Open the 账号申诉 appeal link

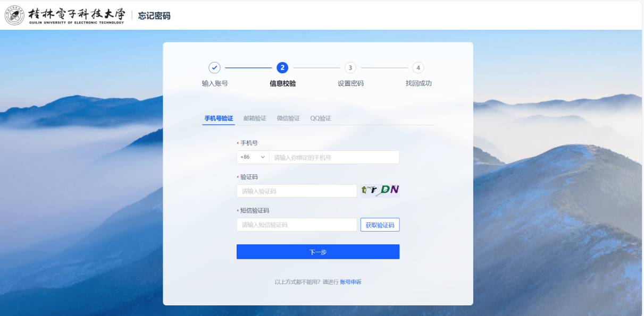tap(350, 282)
